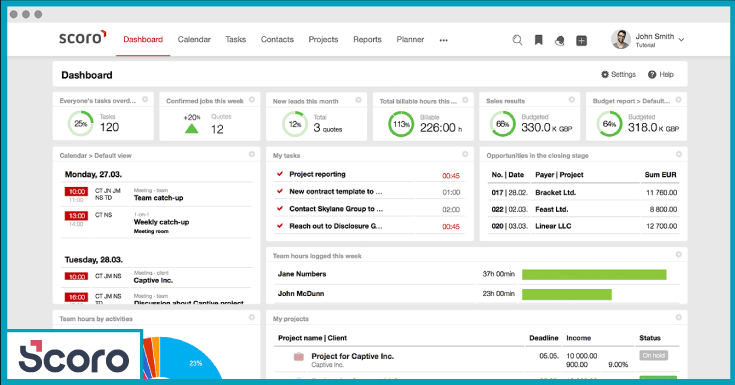The image size is (735, 385).
Task: Open dashboard Settings
Action: [618, 75]
